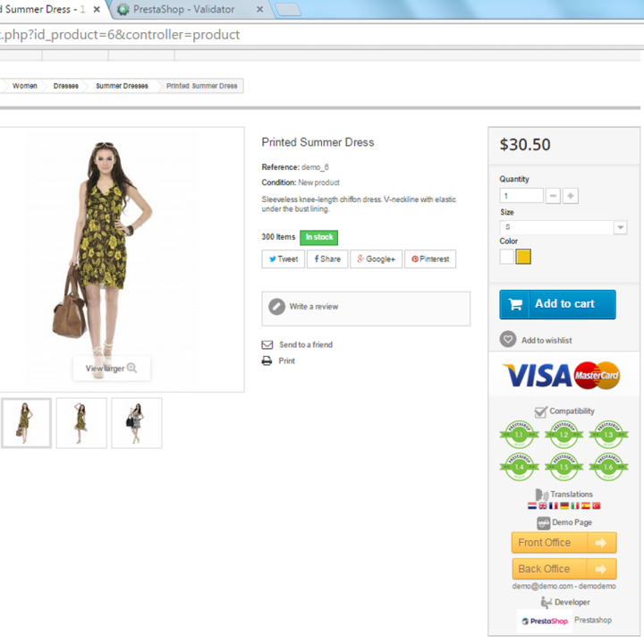Click the Add to cart button
Viewport: 644px width, 644px height.
[x=557, y=304]
